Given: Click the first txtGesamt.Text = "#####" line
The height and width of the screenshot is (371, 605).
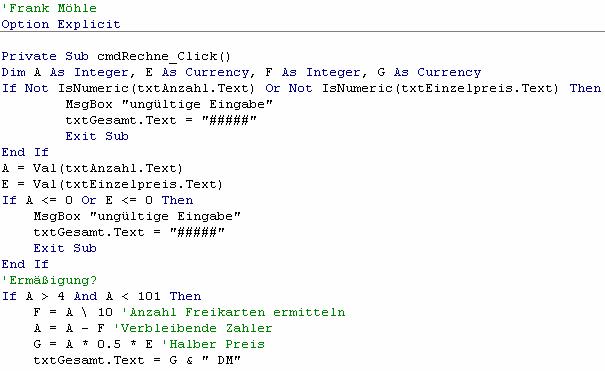Looking at the screenshot, I should point(161,120).
